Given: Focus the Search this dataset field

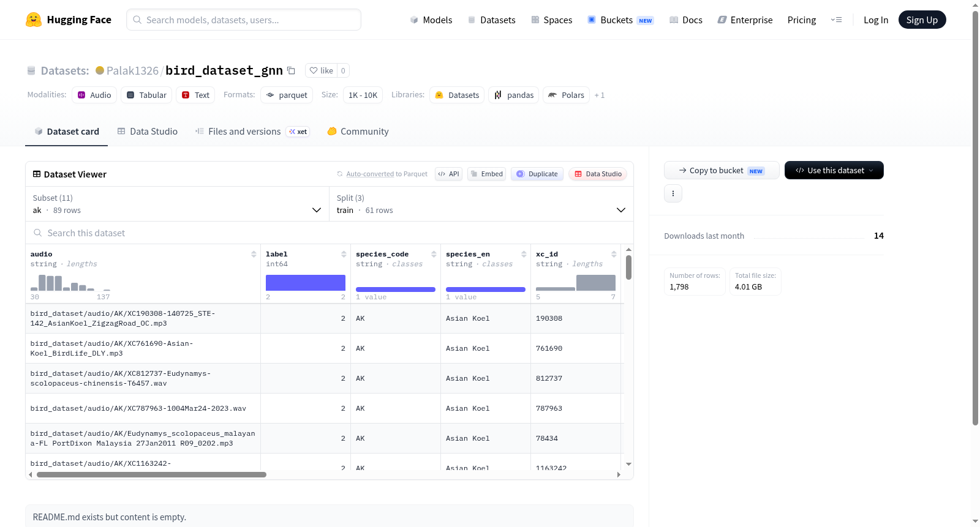Looking at the screenshot, I should coord(330,233).
